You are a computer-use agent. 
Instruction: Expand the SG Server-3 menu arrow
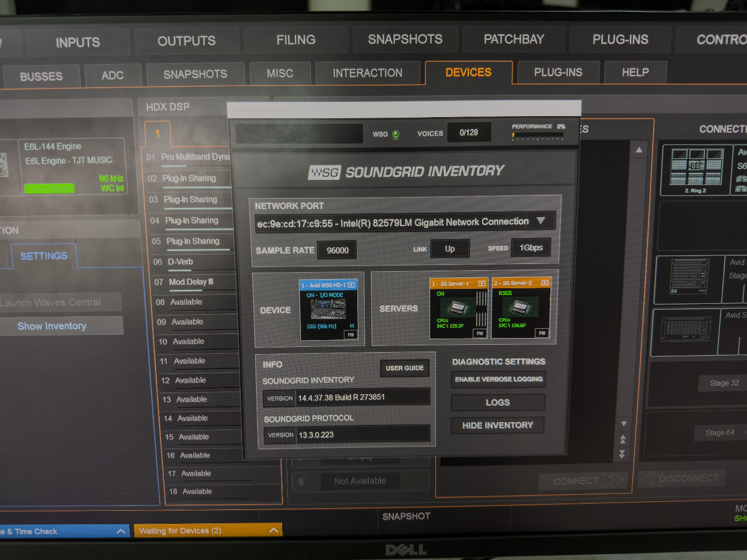pyautogui.click(x=545, y=283)
